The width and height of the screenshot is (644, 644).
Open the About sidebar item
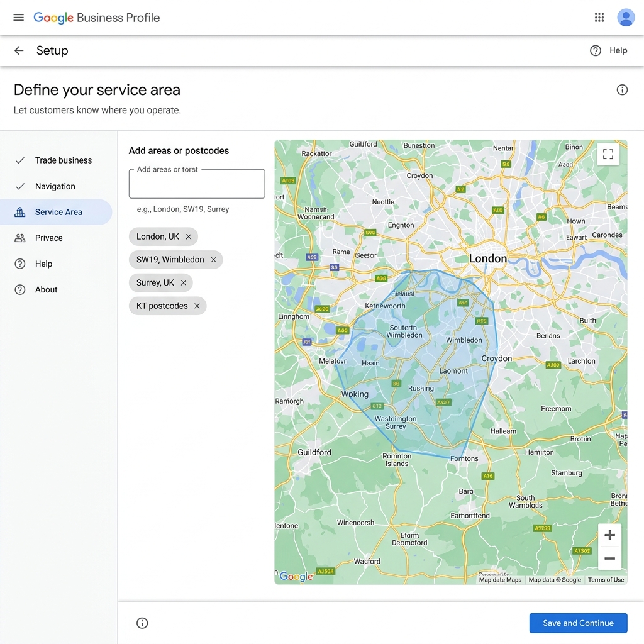tap(56, 289)
